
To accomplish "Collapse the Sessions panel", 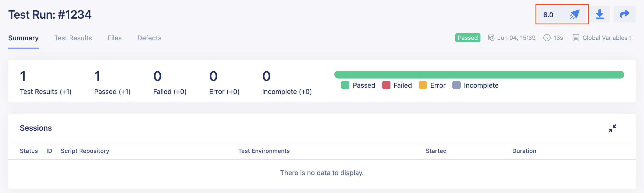I will (x=612, y=128).
